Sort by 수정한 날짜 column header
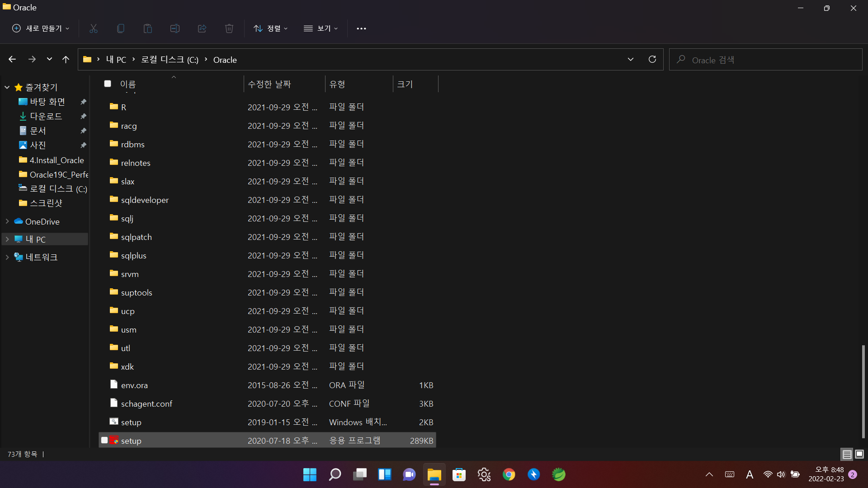The height and width of the screenshot is (488, 868). (269, 84)
